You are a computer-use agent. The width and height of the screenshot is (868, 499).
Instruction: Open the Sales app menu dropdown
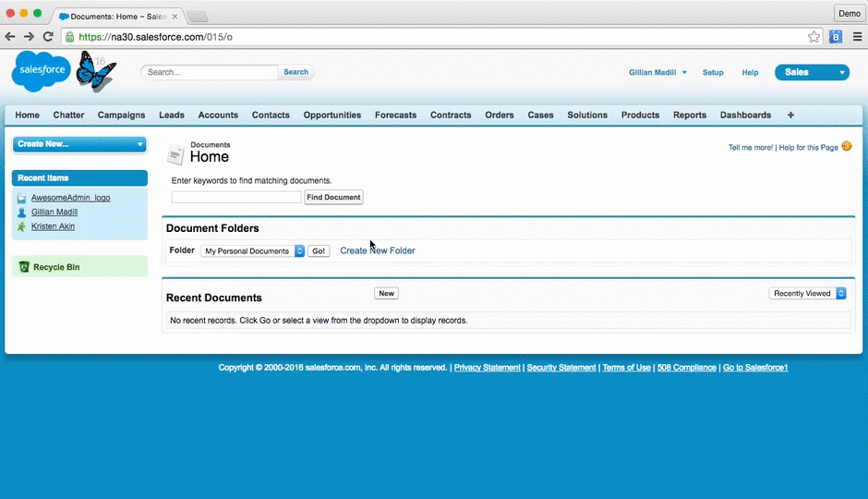pos(812,72)
